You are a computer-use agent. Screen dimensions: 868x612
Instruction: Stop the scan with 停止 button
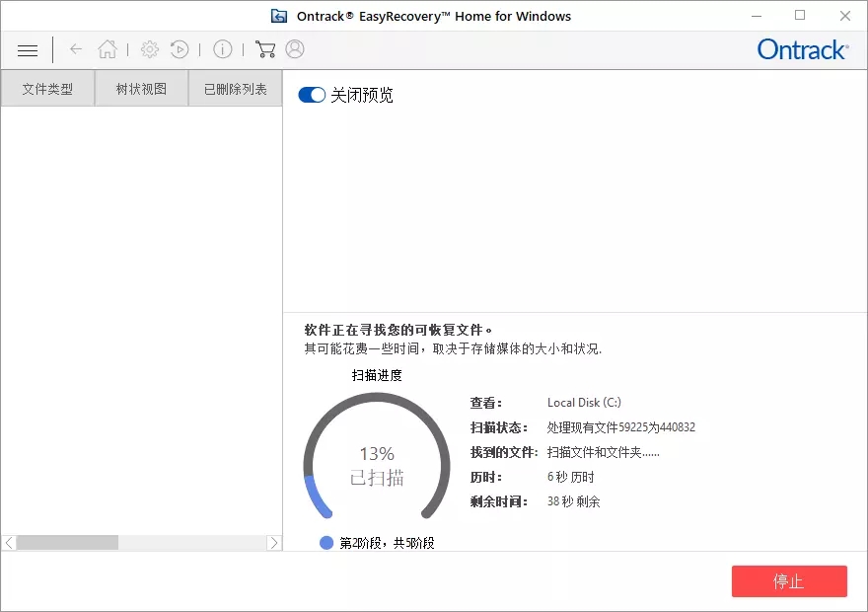click(x=789, y=581)
